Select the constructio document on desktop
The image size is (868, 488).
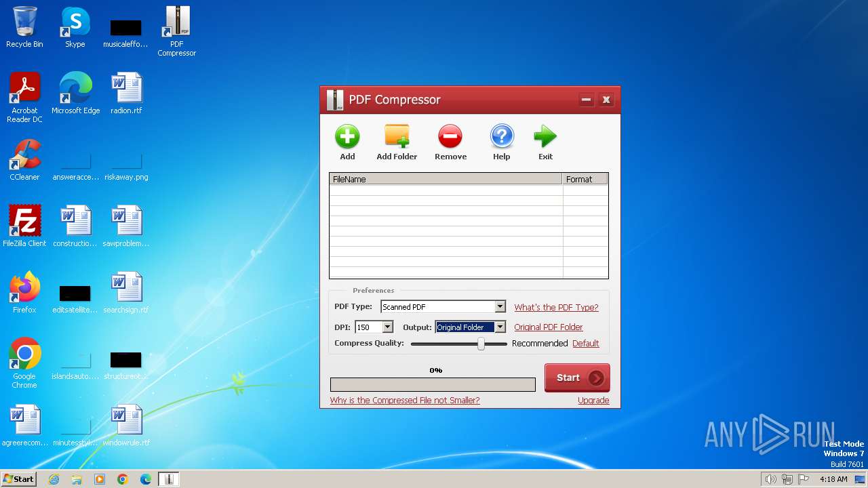[75, 226]
